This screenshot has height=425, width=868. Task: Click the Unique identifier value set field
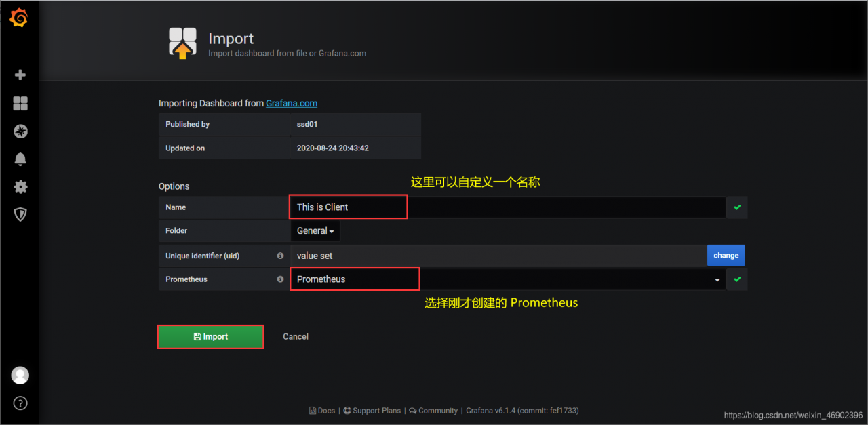point(498,256)
